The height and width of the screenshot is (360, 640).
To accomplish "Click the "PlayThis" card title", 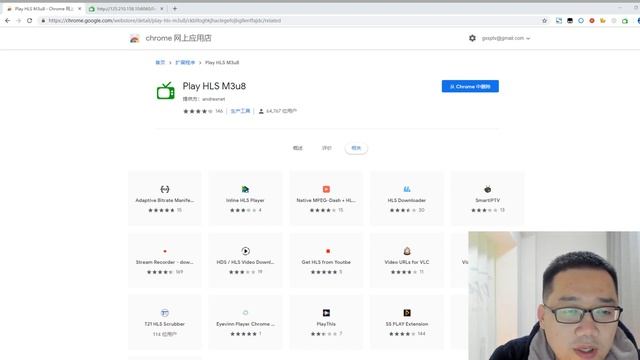I will [326, 324].
